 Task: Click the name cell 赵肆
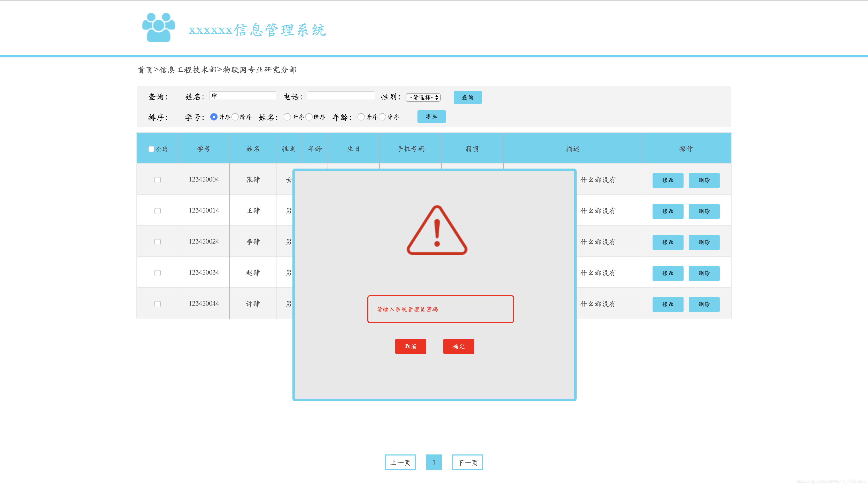(253, 273)
